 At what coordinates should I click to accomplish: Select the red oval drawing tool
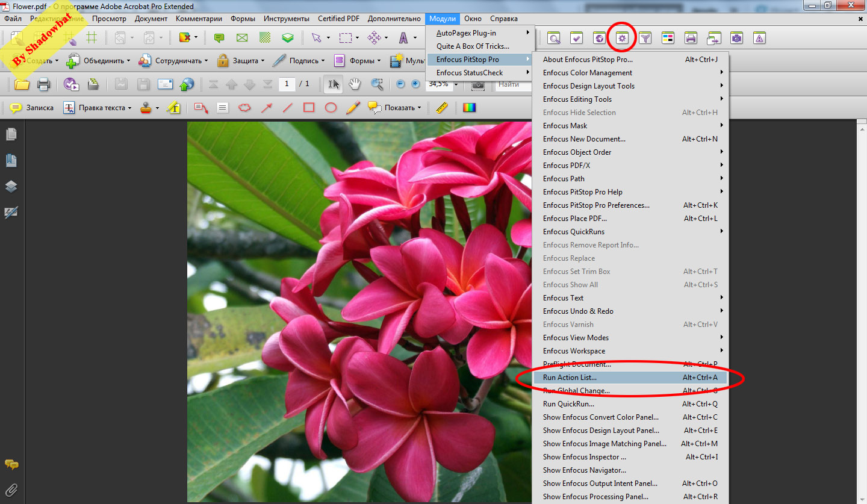(x=331, y=108)
